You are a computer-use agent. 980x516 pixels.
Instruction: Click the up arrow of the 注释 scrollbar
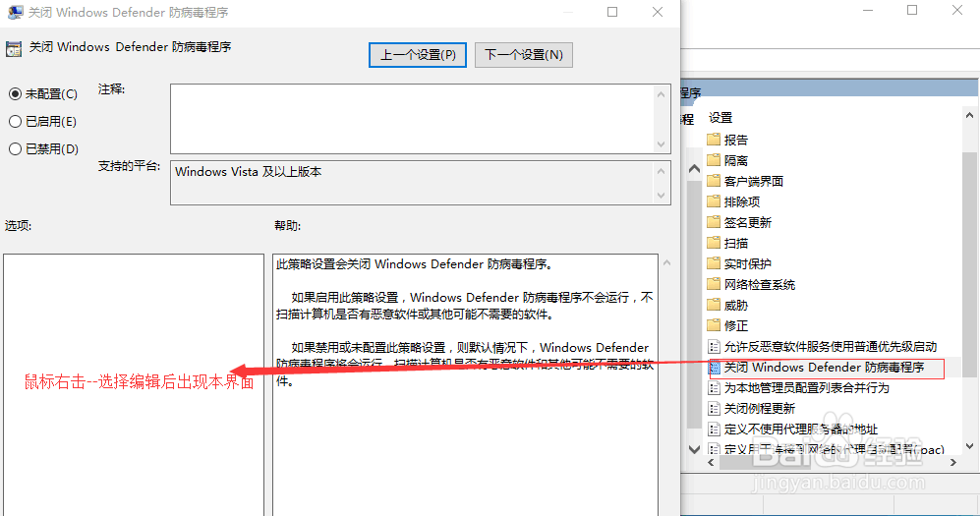(x=661, y=94)
